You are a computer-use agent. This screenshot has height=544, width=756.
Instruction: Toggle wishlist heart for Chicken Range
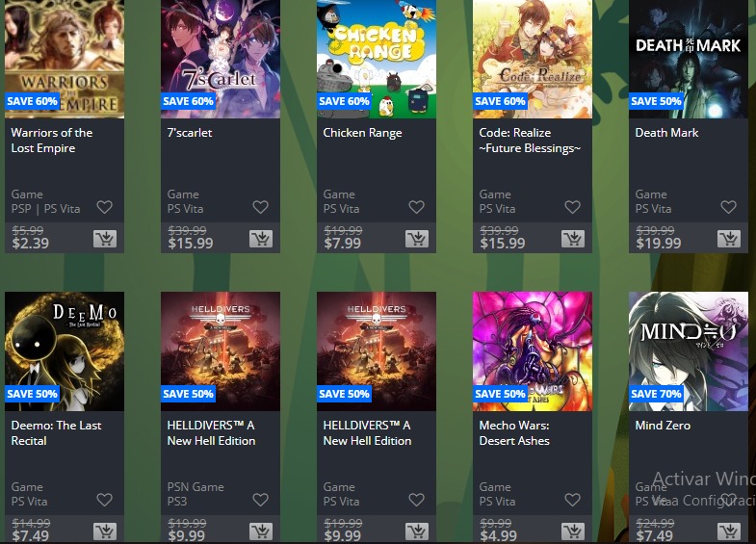[417, 207]
